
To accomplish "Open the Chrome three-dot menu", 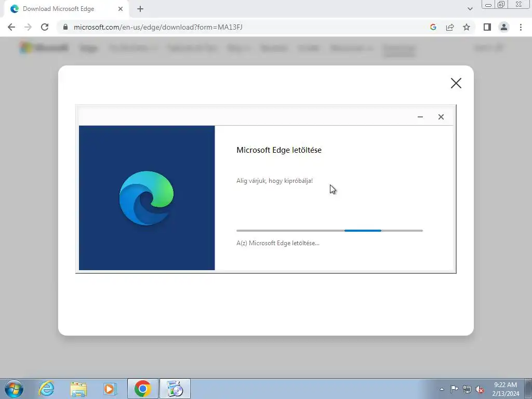I will point(521,27).
